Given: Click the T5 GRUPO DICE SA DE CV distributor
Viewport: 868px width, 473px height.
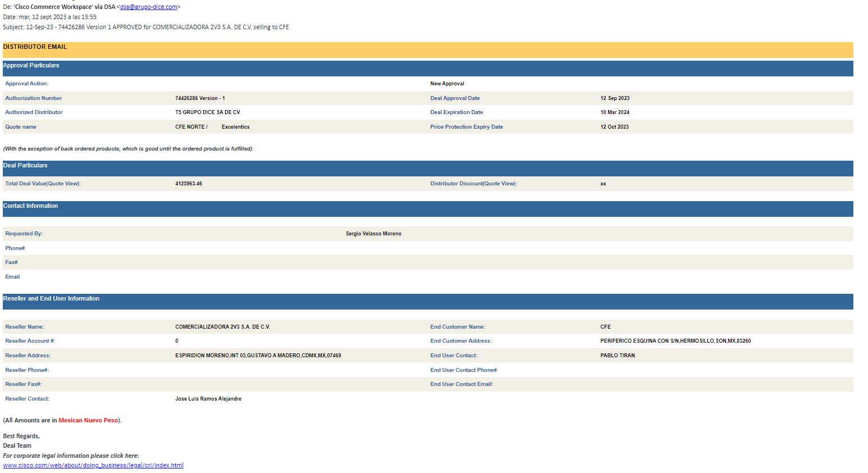Looking at the screenshot, I should (x=207, y=112).
